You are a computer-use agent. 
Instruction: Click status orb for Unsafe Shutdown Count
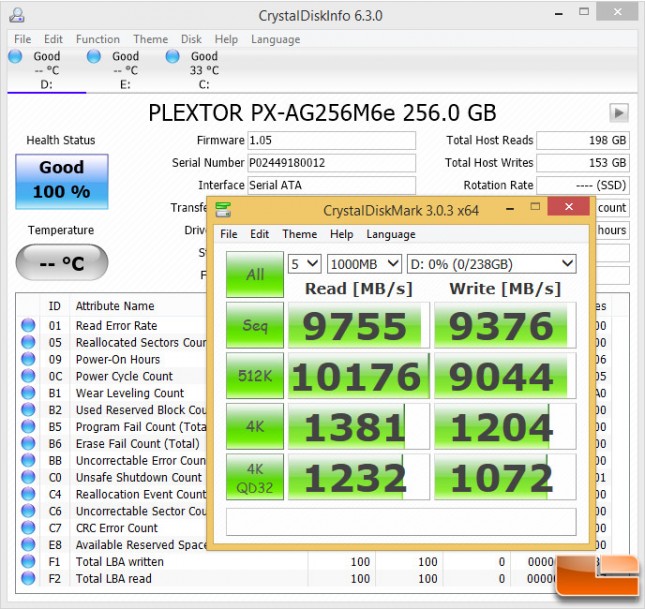[28, 477]
